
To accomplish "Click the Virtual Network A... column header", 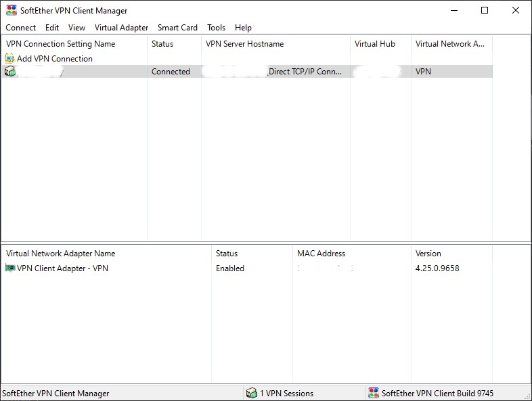I will pyautogui.click(x=451, y=44).
